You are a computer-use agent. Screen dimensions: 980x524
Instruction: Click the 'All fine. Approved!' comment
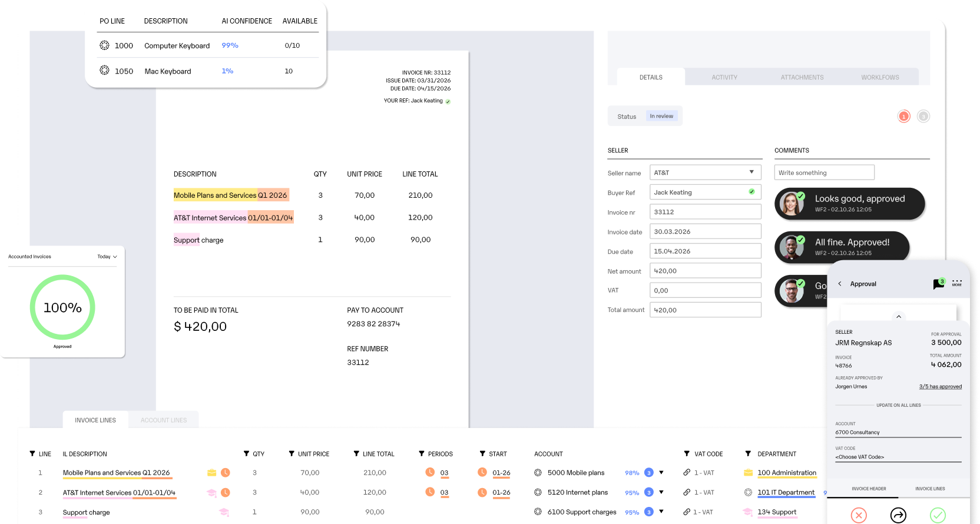tap(842, 247)
